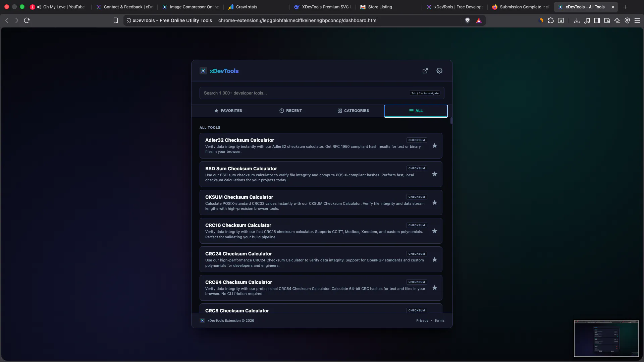The image size is (644, 362).
Task: Open the music note media control
Action: coord(587,20)
